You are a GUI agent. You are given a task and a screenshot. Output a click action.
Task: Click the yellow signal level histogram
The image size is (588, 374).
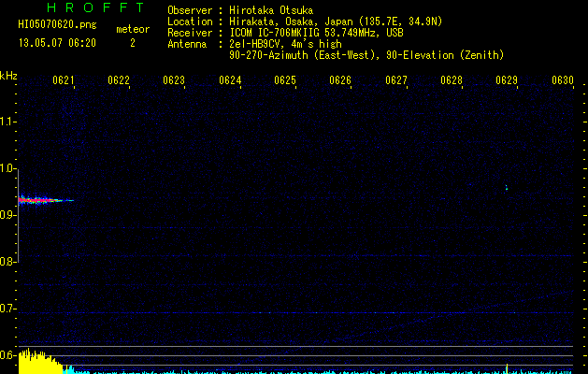(40, 361)
